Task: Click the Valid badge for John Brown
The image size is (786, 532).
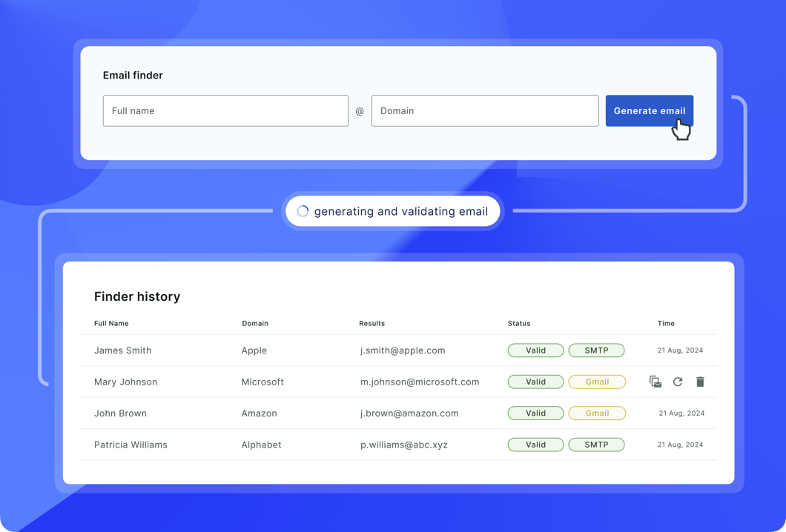Action: [x=535, y=413]
